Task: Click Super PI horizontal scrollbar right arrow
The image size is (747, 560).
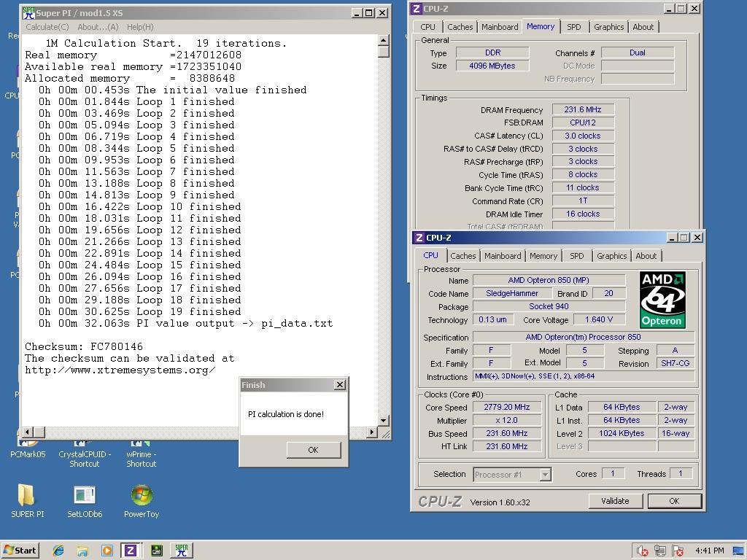Action: click(372, 432)
